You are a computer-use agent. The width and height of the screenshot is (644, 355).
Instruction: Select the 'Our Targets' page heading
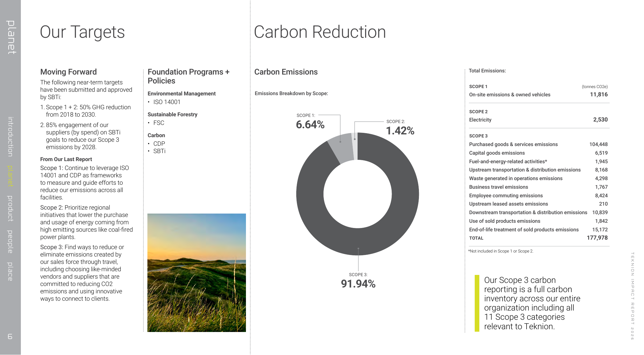(x=82, y=32)
